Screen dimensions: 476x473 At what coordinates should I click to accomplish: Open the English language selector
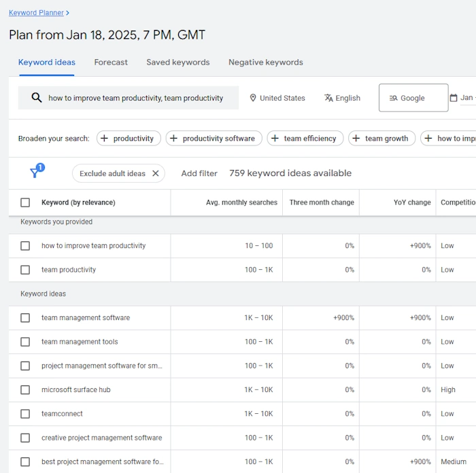(342, 98)
